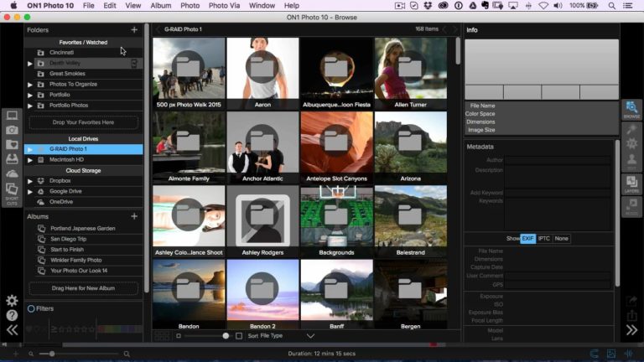Open the San Diego Trip album
Viewport: 644px width, 362px height.
pyautogui.click(x=69, y=239)
